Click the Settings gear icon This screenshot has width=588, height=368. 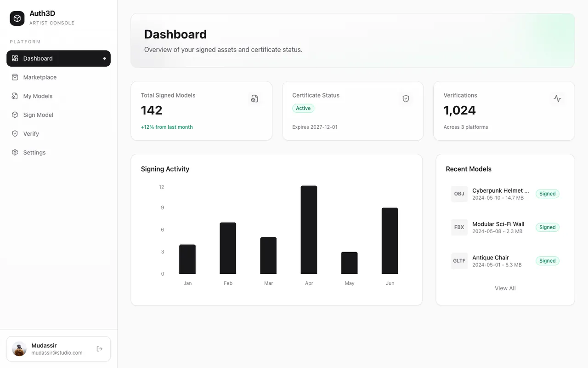15,153
